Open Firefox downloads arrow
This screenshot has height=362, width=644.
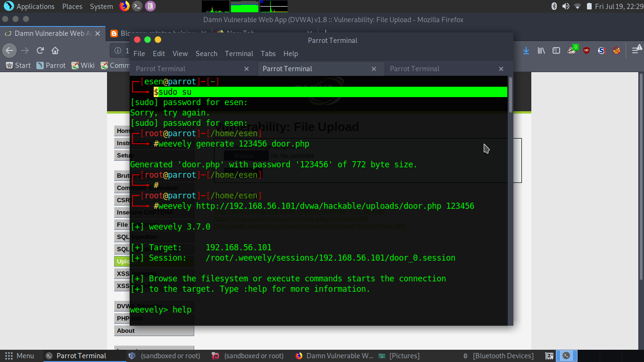tap(526, 50)
